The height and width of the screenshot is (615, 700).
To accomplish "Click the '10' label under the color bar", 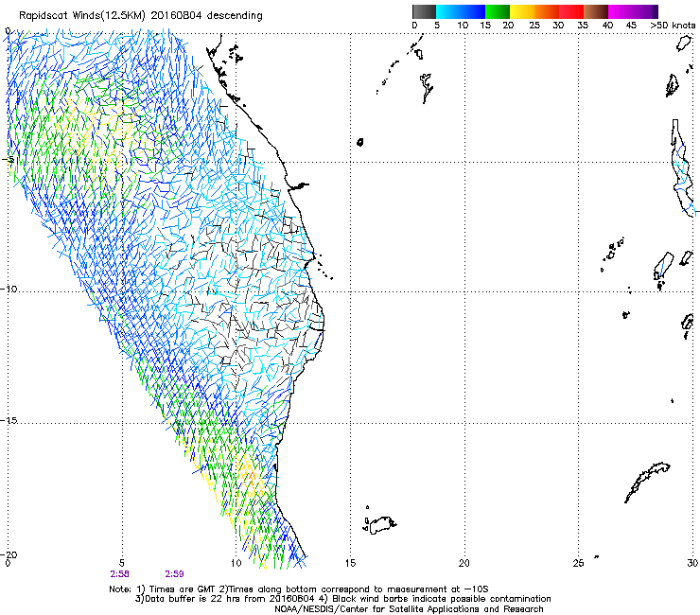I will [x=463, y=26].
